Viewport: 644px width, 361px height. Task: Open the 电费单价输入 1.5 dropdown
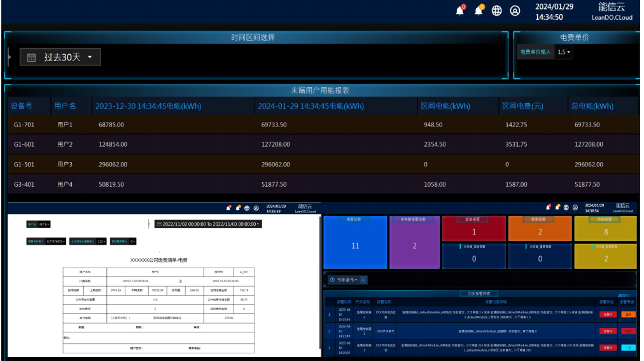pos(564,52)
